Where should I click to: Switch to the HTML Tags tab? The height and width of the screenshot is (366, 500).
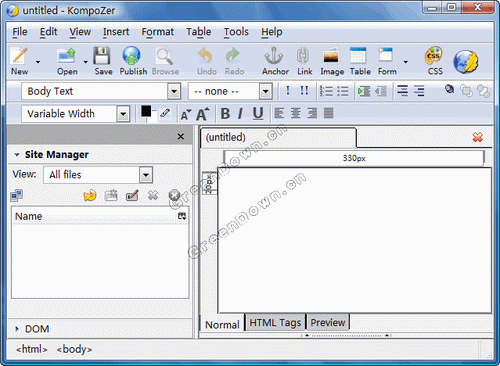(275, 322)
